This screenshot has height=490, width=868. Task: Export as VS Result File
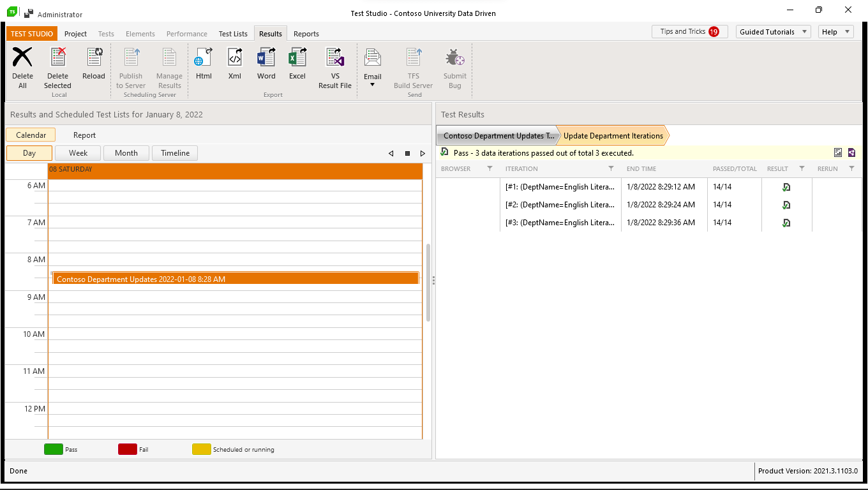(x=335, y=57)
